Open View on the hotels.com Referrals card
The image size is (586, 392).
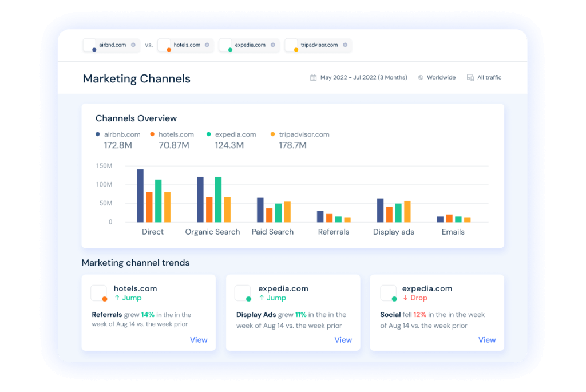point(199,340)
